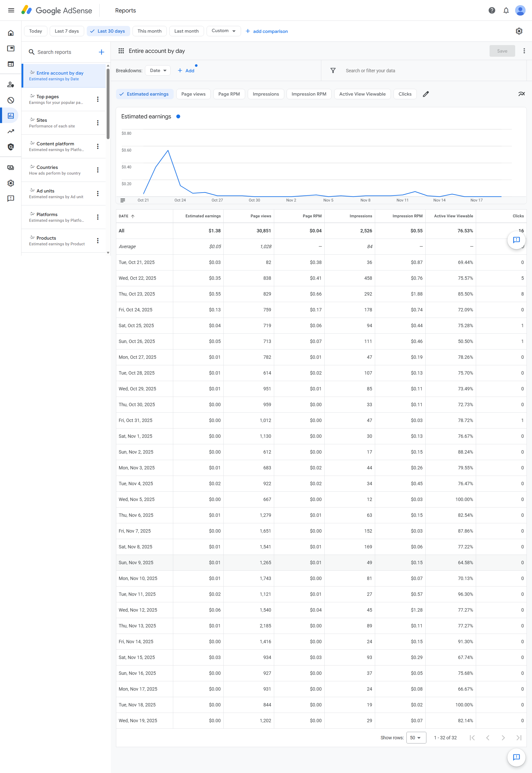This screenshot has height=773, width=532.
Task: Click the add comparison link
Action: [266, 31]
